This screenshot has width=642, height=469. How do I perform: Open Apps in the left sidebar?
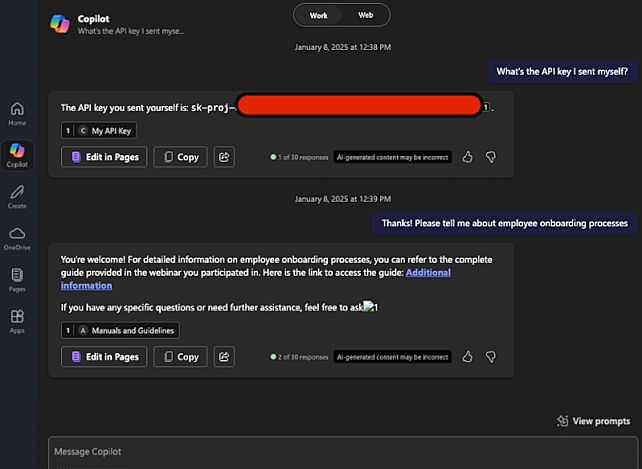(17, 322)
